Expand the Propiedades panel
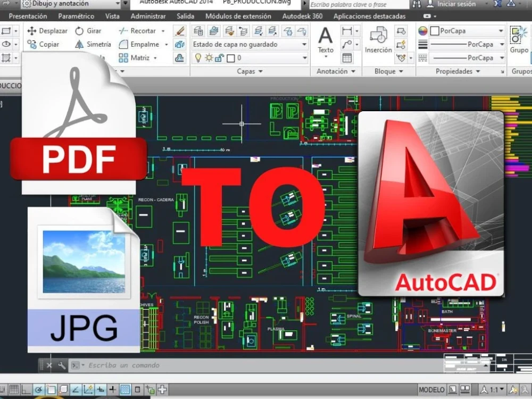Viewport: 532px width, 399px height. point(458,71)
